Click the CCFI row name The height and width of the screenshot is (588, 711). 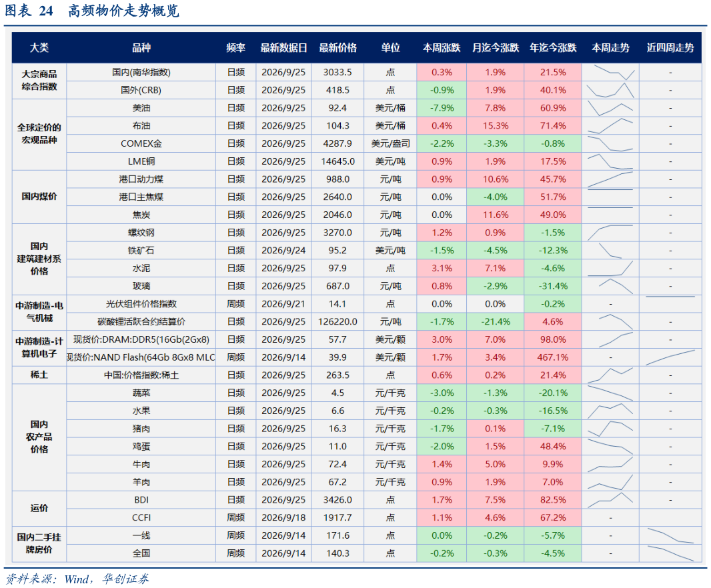coord(141,517)
